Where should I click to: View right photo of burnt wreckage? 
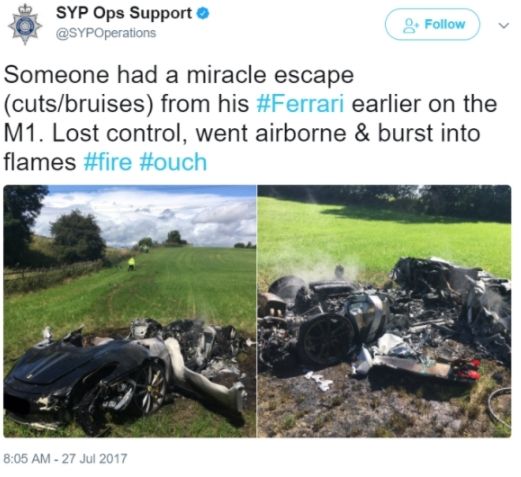point(384,311)
